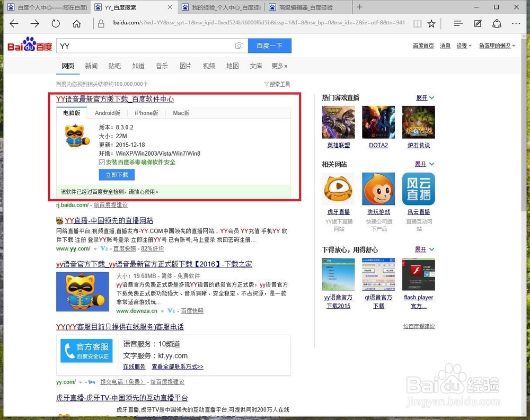Screen dimensions: 530x420
Task: Click the yy语音 raccoon result image
Action: (83, 292)
